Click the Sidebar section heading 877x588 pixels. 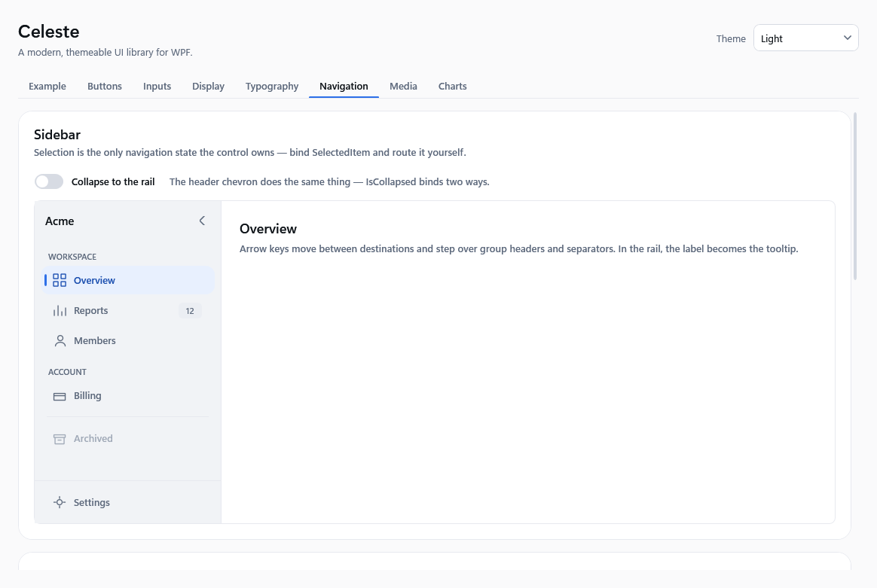click(57, 135)
